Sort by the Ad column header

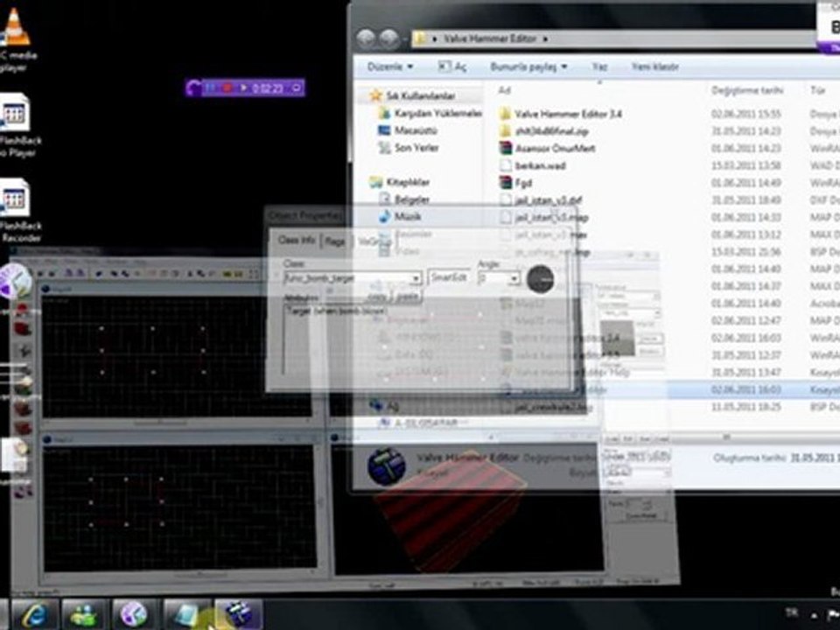(505, 90)
